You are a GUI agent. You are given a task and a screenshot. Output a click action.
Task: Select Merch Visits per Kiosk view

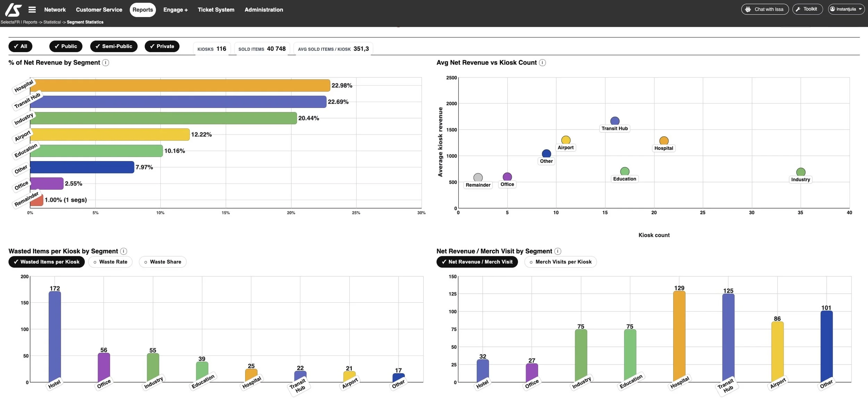[560, 262]
